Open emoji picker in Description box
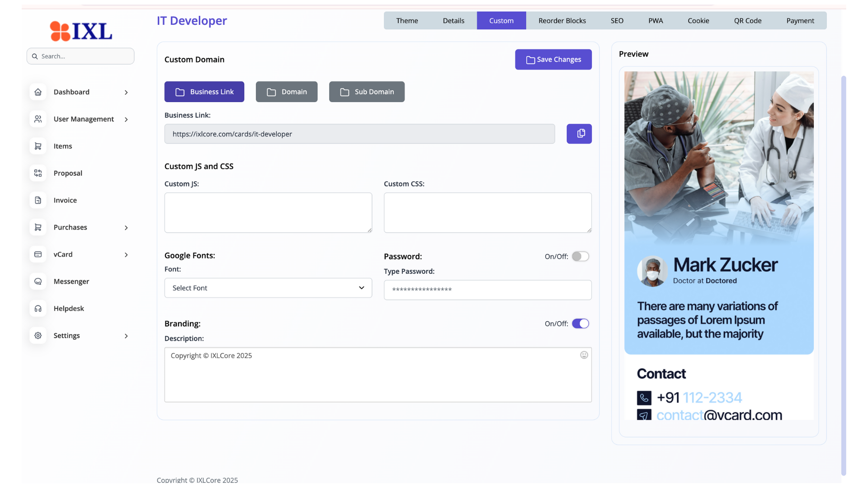Image resolution: width=868 pixels, height=488 pixels. click(584, 355)
